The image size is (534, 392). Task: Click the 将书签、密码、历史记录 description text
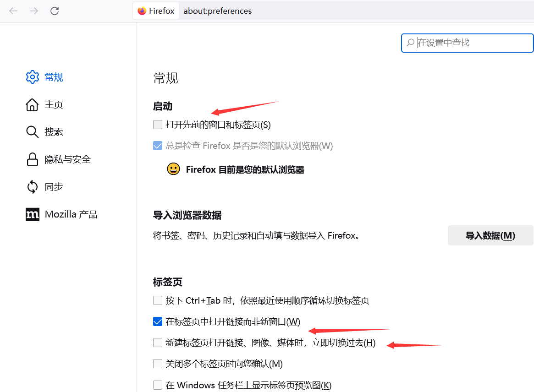257,235
